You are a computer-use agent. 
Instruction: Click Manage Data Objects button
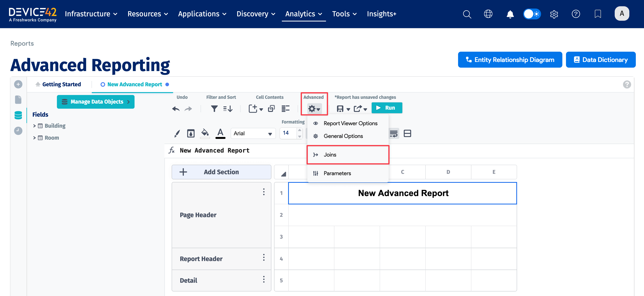(x=96, y=102)
